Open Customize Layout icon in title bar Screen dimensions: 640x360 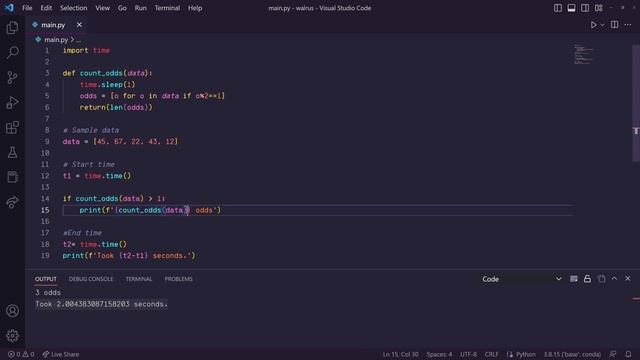[x=598, y=8]
